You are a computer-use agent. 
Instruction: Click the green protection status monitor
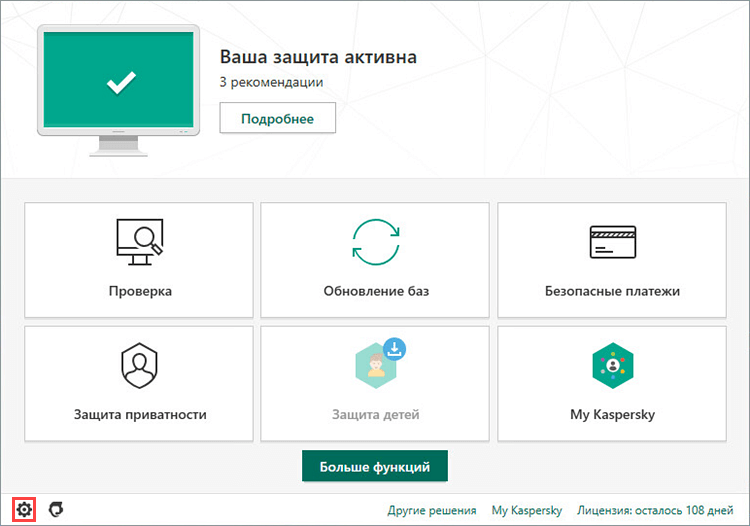pos(119,90)
